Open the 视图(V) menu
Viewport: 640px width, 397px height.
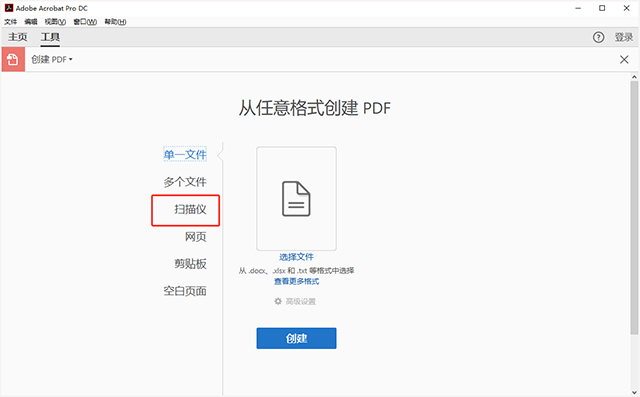pos(55,22)
